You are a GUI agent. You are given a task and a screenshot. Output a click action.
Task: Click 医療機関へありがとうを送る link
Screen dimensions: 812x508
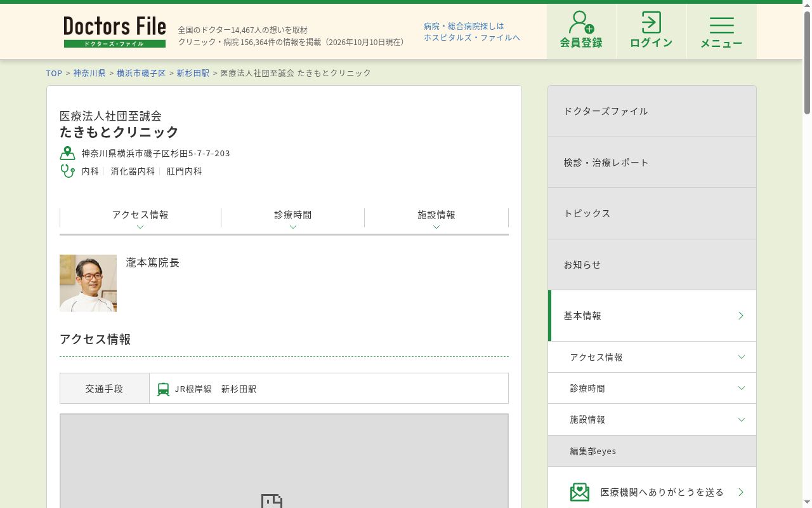(662, 492)
